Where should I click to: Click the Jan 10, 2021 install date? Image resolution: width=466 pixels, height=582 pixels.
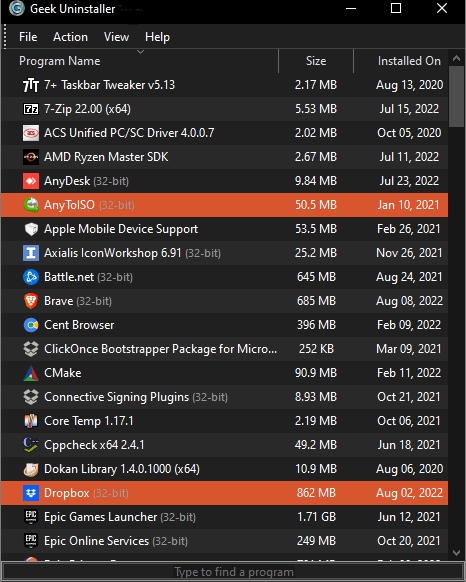(408, 205)
